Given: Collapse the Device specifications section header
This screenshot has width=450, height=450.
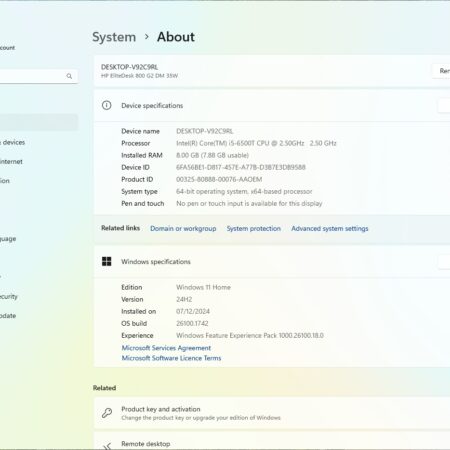Looking at the screenshot, I should coord(272,105).
